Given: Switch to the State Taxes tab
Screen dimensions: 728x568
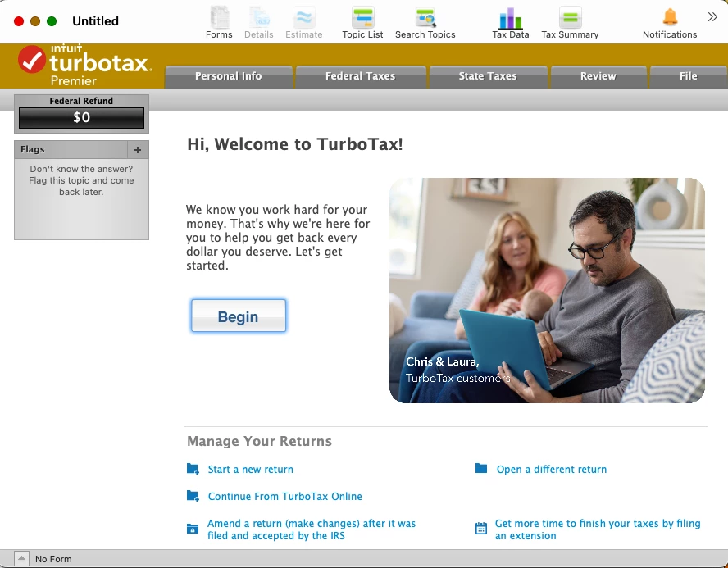Looking at the screenshot, I should click(488, 76).
